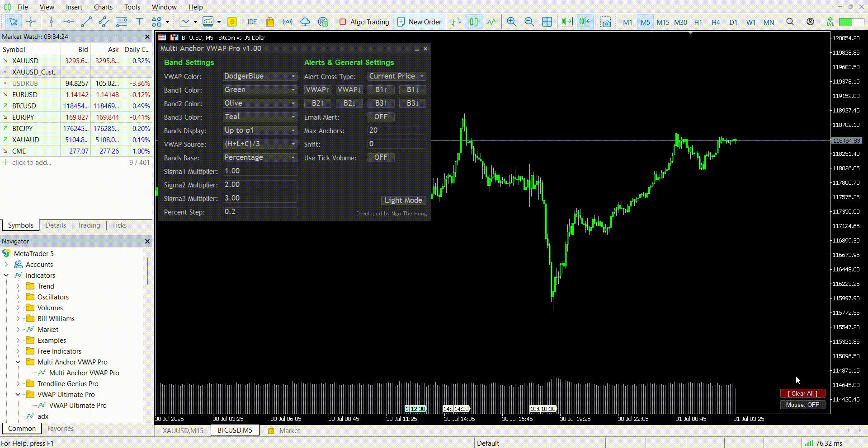Select the text label tool
This screenshot has width=868, height=448.
point(139,22)
